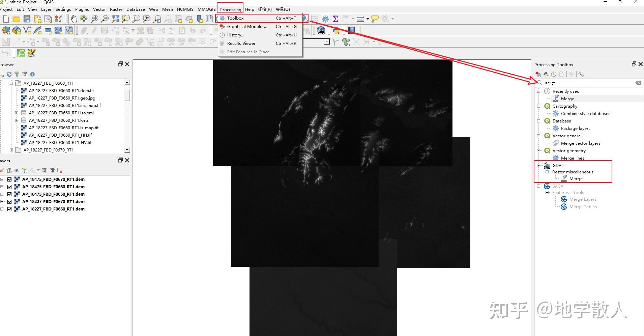Open Processing history from toolbox toolbar clock icon
Viewport: 644px width, 336px height.
pos(554,74)
